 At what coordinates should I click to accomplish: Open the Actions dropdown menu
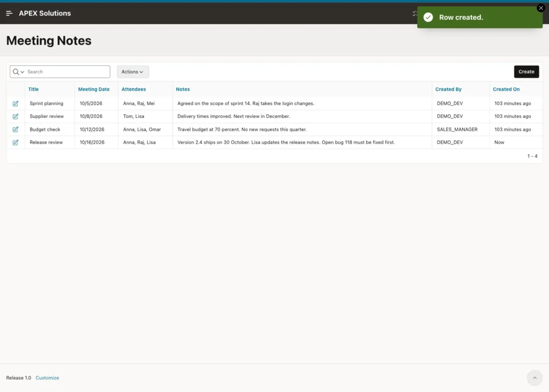(133, 72)
